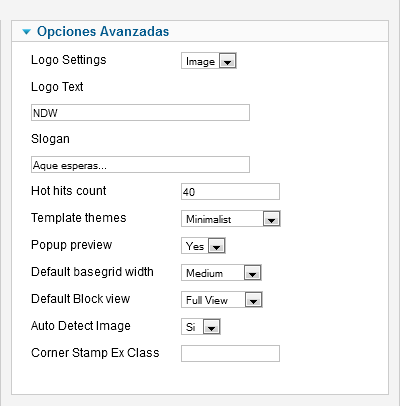Click the Logo Settings label

[x=69, y=60]
